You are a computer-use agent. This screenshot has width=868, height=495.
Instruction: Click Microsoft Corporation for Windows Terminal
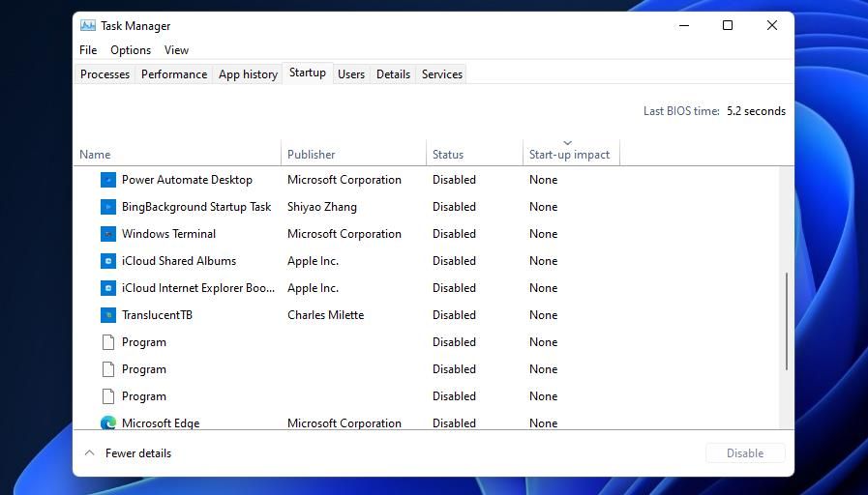click(344, 234)
